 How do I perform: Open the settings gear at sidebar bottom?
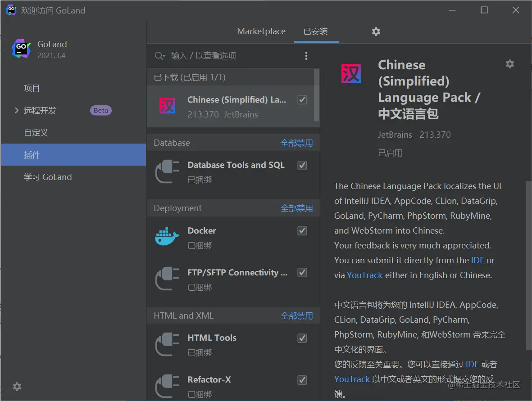17,387
